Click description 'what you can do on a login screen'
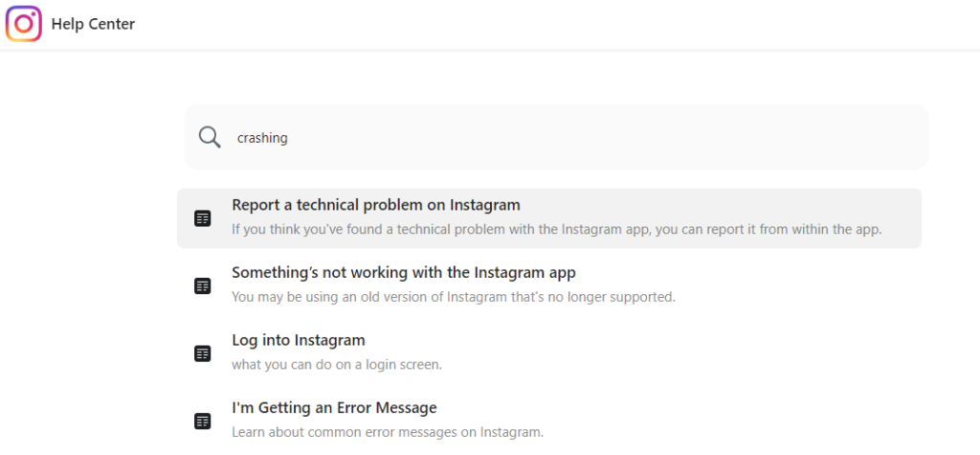Screen dimensions: 980x455 337,364
